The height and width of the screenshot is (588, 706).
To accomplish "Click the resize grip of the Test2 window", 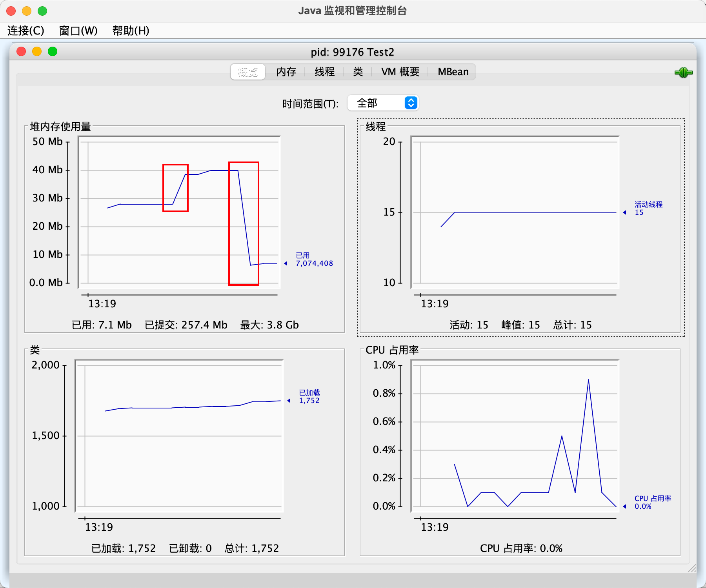I will tap(692, 568).
